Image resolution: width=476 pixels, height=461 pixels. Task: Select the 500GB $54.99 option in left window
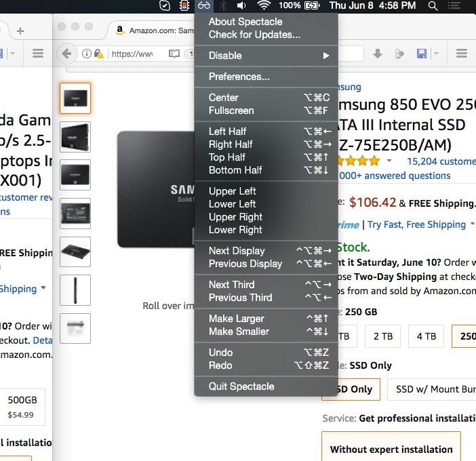click(22, 407)
